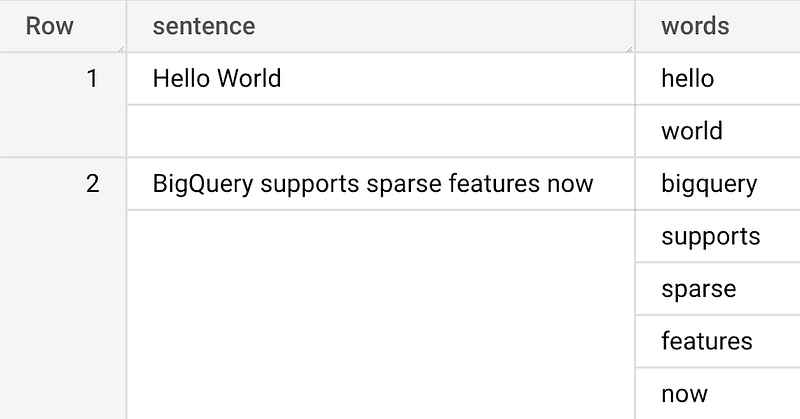The height and width of the screenshot is (419, 800).
Task: Grab the Row column resize handle
Action: pos(120,49)
